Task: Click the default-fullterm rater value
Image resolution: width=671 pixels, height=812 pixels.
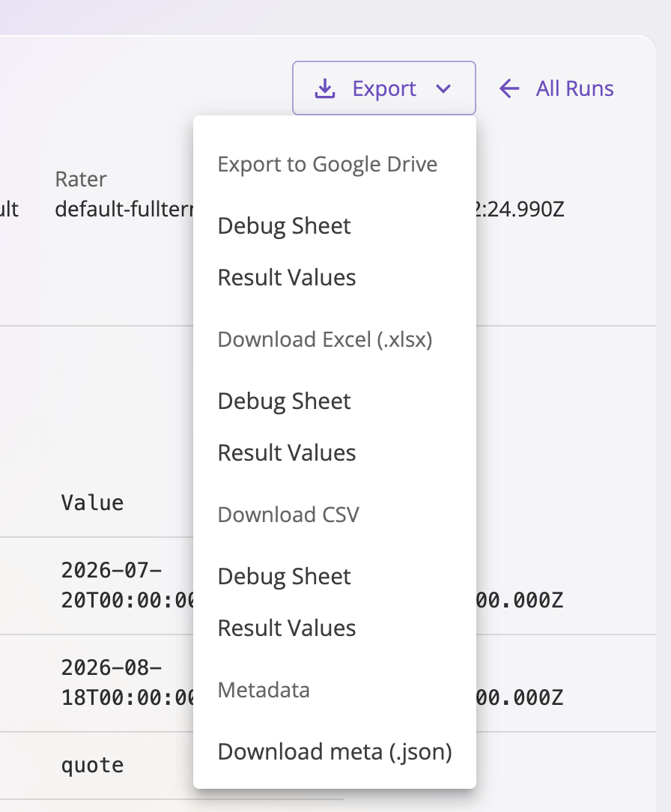Action: [124, 209]
